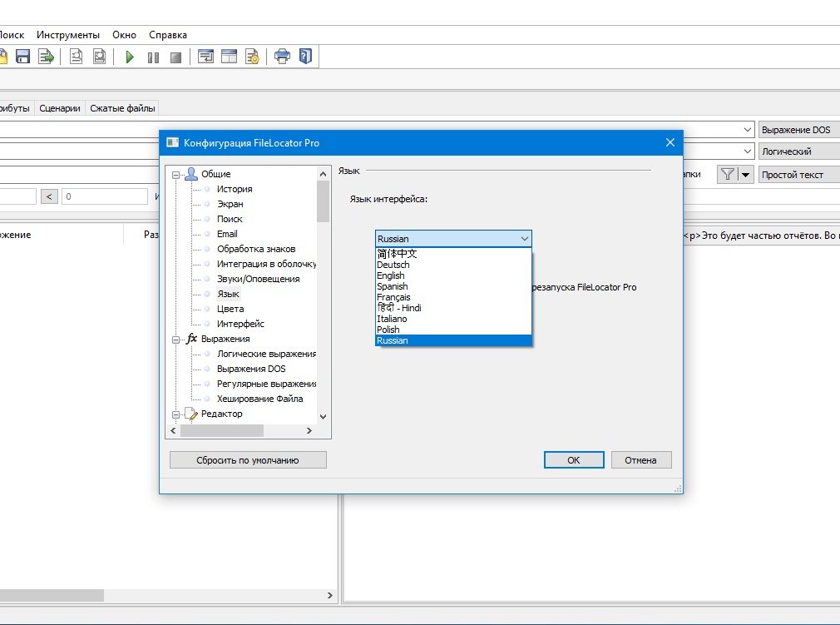Open the filter dropdown arrow beside funnel
The height and width of the screenshot is (625, 840).
[x=746, y=174]
